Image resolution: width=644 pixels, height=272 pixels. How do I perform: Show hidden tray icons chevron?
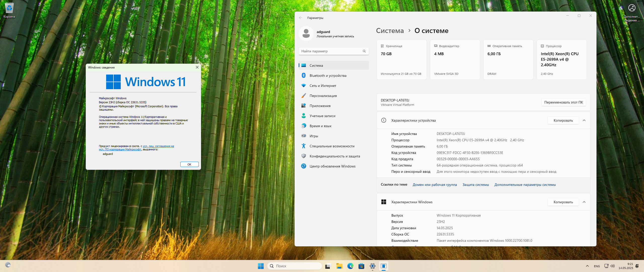(587, 266)
